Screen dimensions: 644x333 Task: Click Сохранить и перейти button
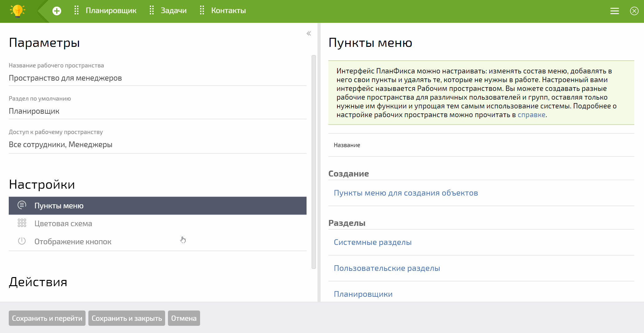(47, 318)
